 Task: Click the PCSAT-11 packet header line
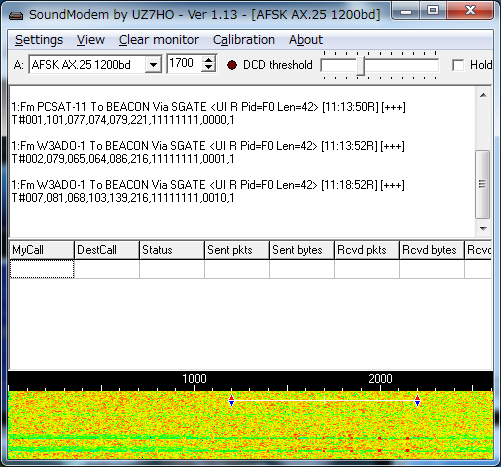point(208,107)
